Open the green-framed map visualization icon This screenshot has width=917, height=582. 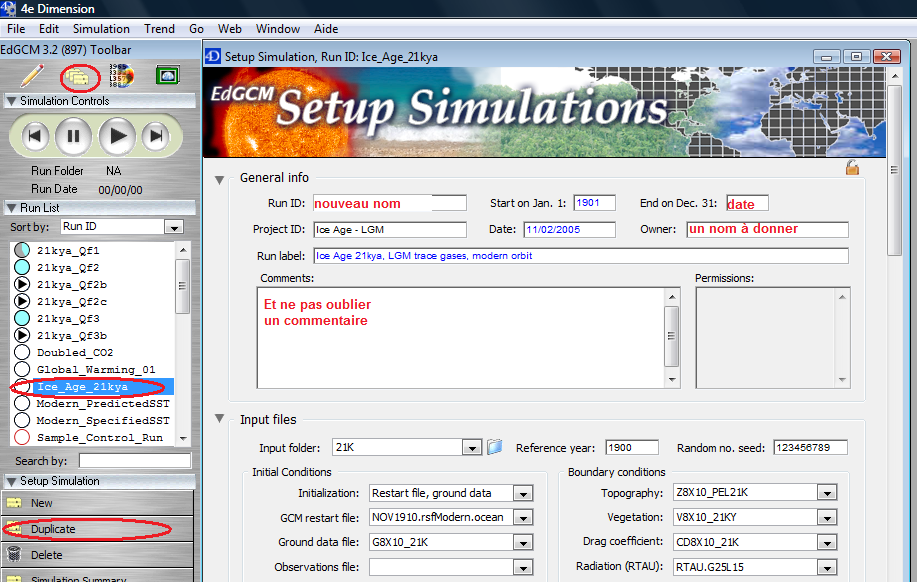tap(166, 75)
